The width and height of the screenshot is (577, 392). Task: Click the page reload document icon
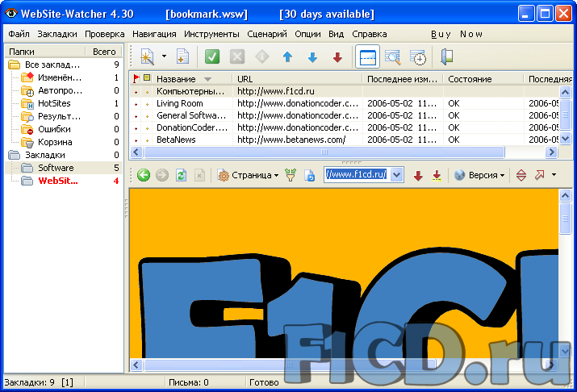coord(309,175)
